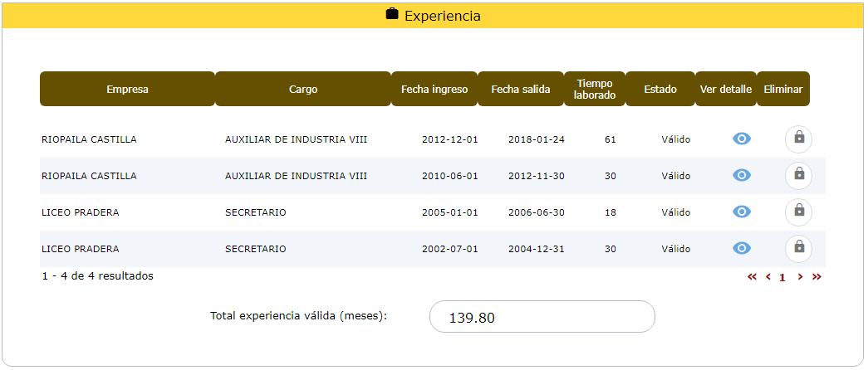Click the Empresa column header
868x370 pixels.
pyautogui.click(x=127, y=90)
